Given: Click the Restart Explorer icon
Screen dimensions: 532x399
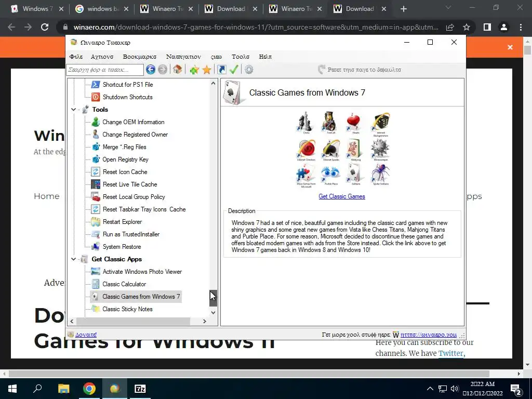Looking at the screenshot, I should coord(96,221).
